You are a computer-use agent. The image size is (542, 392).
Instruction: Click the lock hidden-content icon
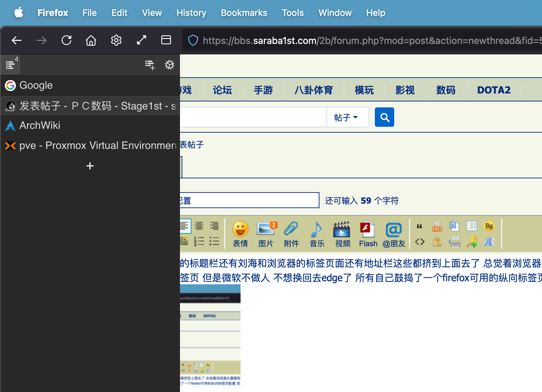(x=437, y=241)
